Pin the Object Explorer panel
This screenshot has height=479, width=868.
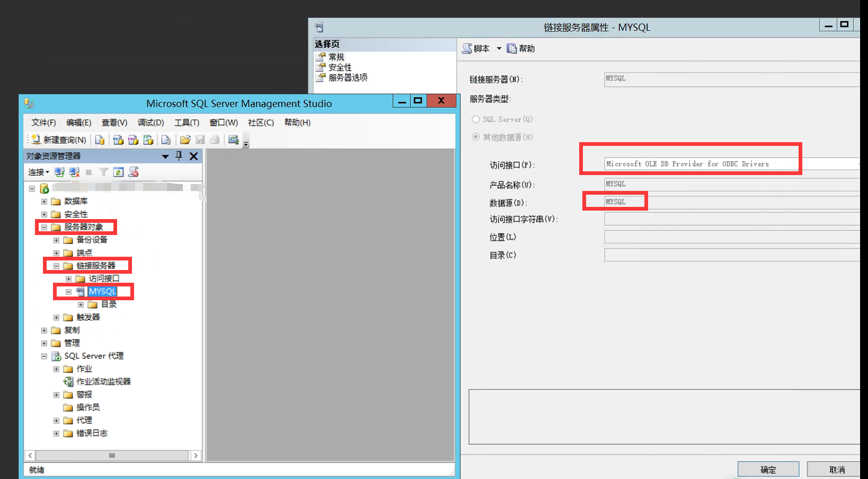point(179,156)
